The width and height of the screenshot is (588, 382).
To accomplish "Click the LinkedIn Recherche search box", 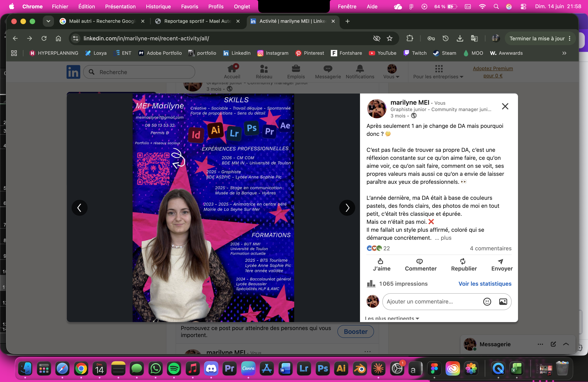I will 139,72.
